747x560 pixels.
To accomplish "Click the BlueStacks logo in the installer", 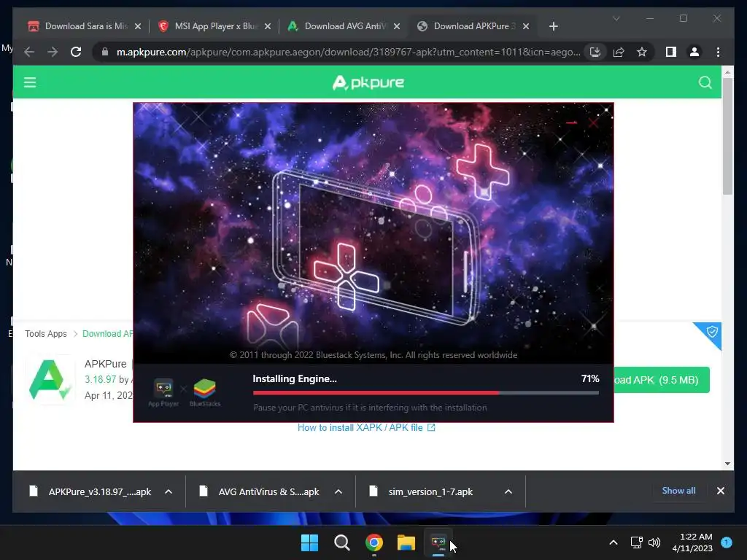I will [205, 393].
